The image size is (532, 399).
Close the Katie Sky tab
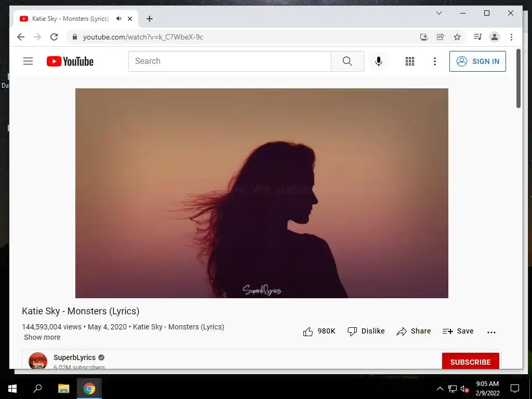pos(129,19)
